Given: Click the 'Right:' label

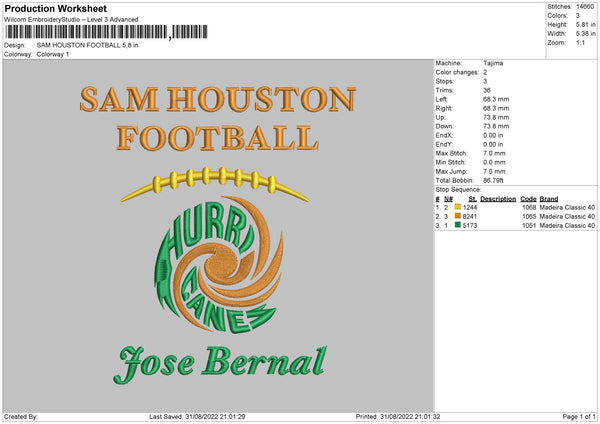Looking at the screenshot, I should [x=444, y=108].
